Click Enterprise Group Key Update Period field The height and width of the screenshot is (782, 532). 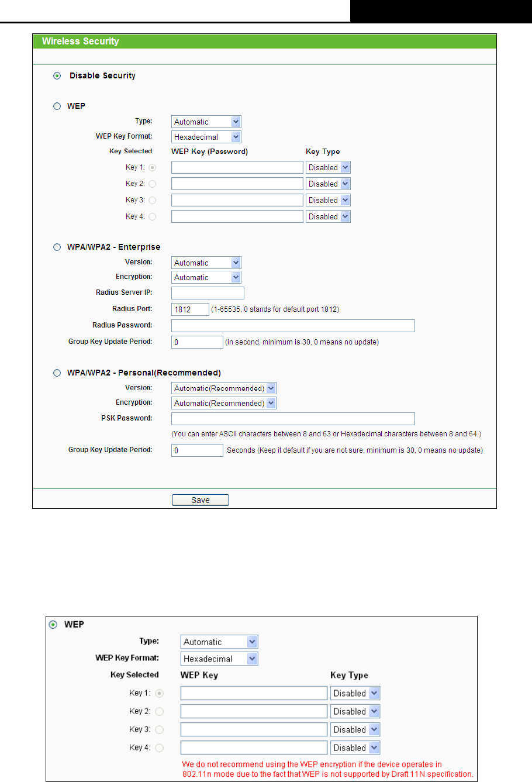197,342
